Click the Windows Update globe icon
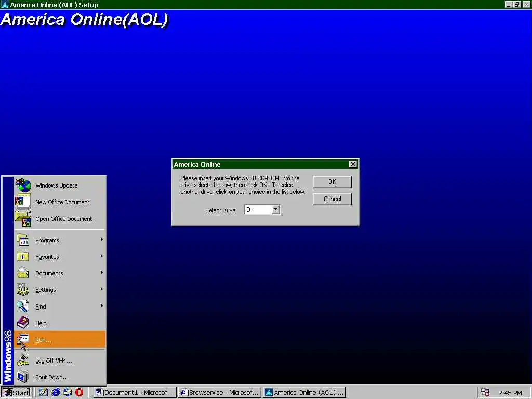The height and width of the screenshot is (399, 532). tap(23, 185)
